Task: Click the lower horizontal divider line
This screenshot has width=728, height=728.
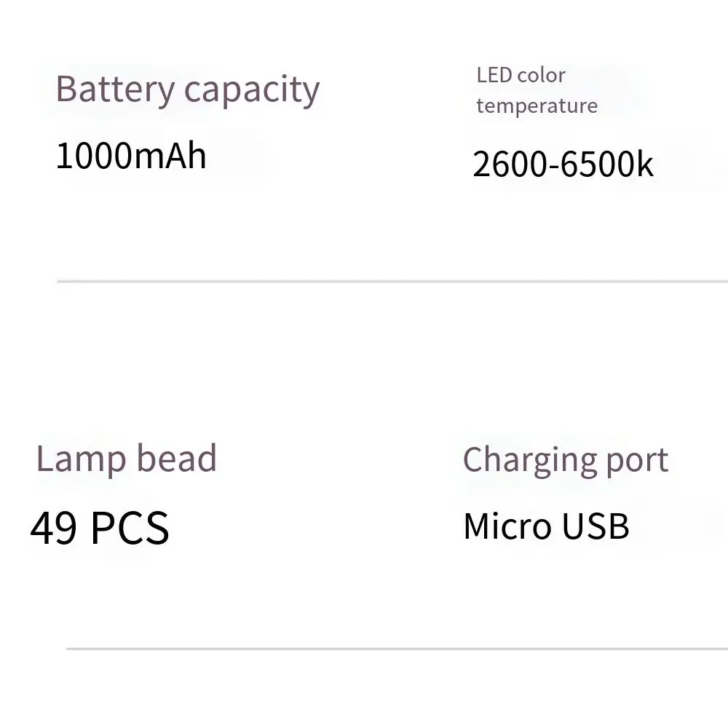Action: click(397, 648)
